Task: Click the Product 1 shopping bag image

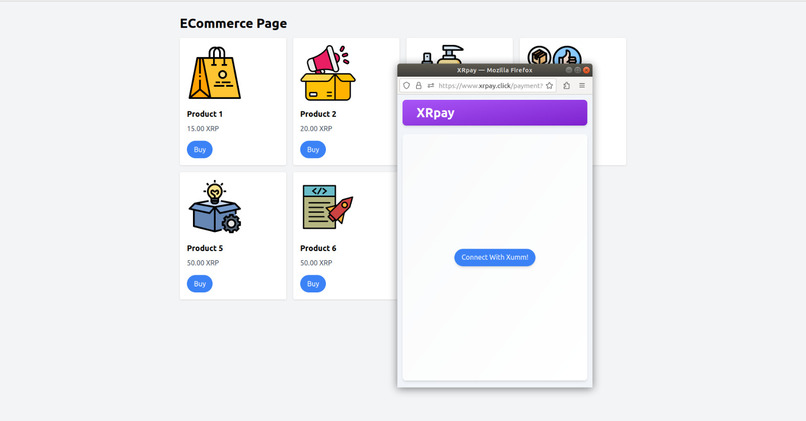Action: 215,73
